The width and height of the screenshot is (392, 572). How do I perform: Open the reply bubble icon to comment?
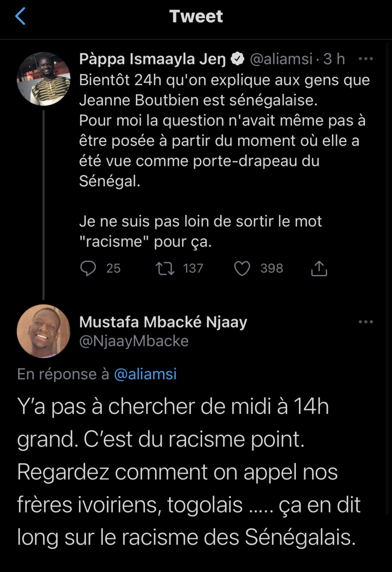88,268
